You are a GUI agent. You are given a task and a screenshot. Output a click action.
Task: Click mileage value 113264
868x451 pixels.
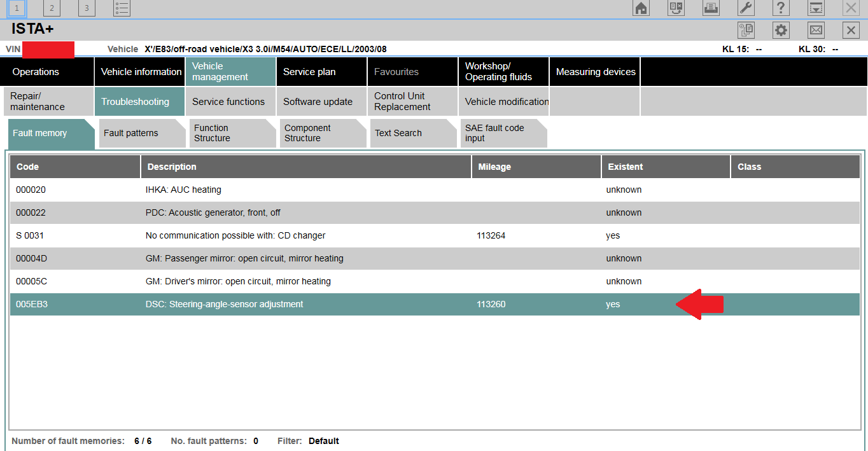491,236
